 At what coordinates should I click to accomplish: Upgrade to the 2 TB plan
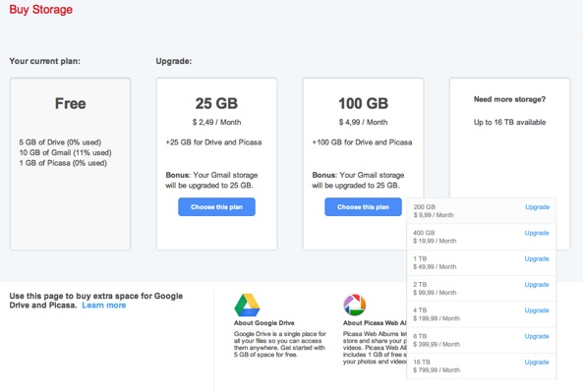(537, 285)
